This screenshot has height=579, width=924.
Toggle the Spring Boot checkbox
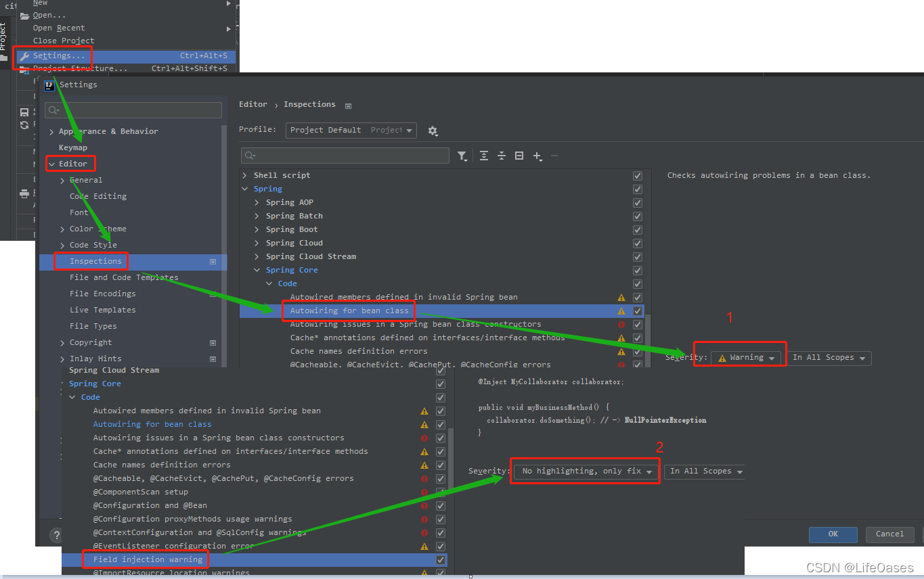pyautogui.click(x=637, y=230)
